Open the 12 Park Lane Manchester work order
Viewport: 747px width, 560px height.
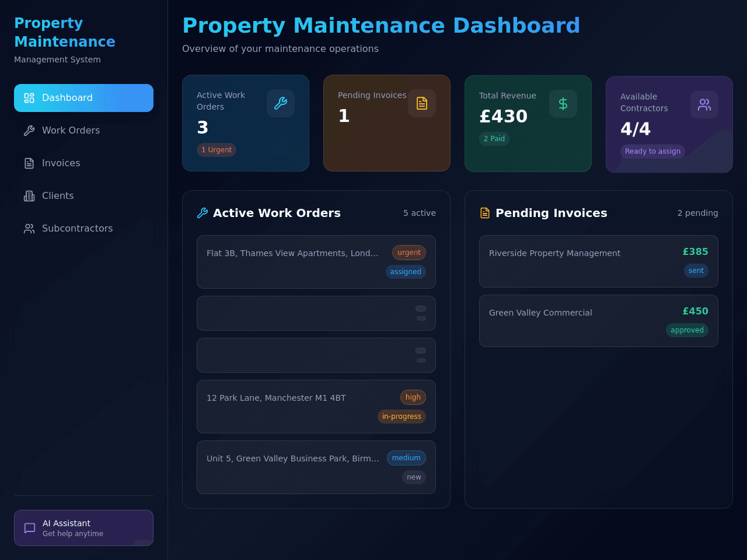coord(316,407)
